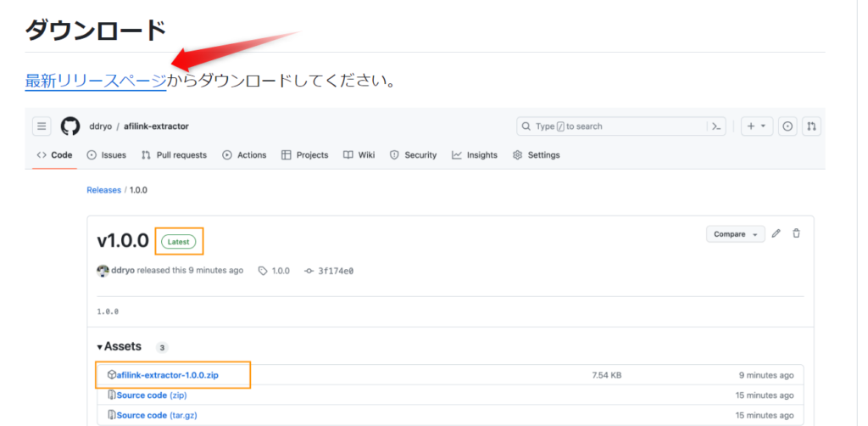The width and height of the screenshot is (868, 426).
Task: Click the v1.0.0 release heading
Action: click(123, 241)
